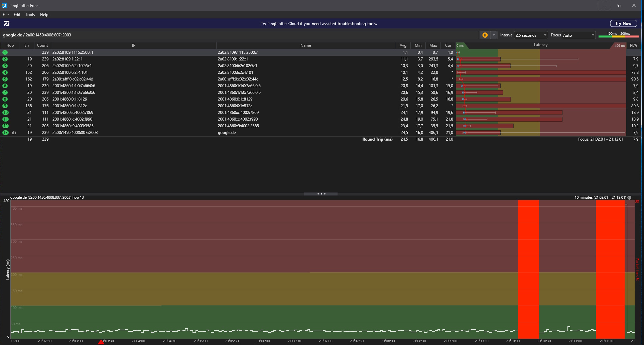Select hop 6 green circle icon
The image size is (644, 345).
point(5,86)
